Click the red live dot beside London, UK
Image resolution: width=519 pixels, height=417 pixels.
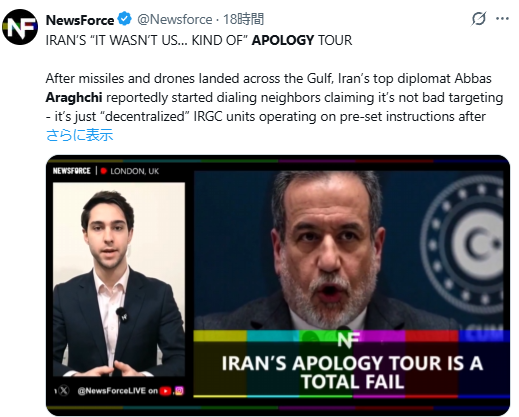(104, 171)
